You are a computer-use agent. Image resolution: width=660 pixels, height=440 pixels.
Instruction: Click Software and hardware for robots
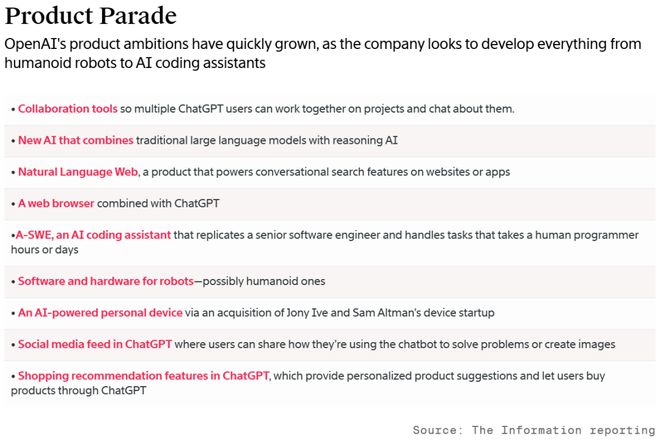point(106,281)
